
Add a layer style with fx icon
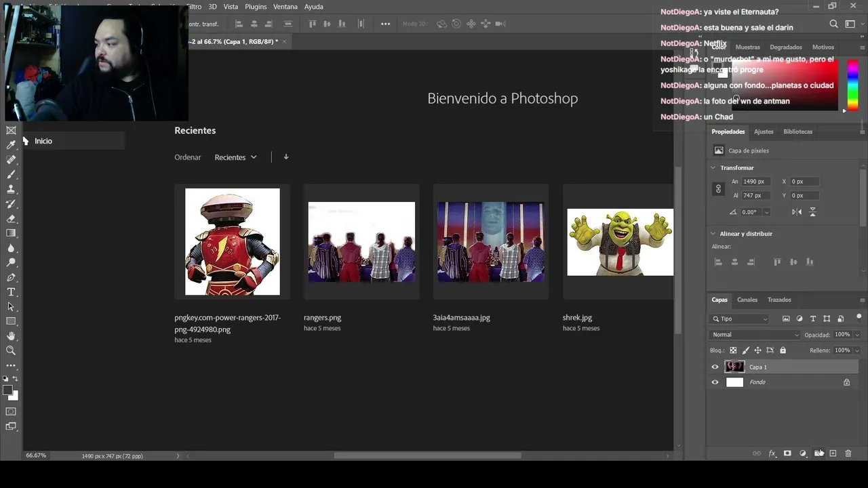point(772,453)
